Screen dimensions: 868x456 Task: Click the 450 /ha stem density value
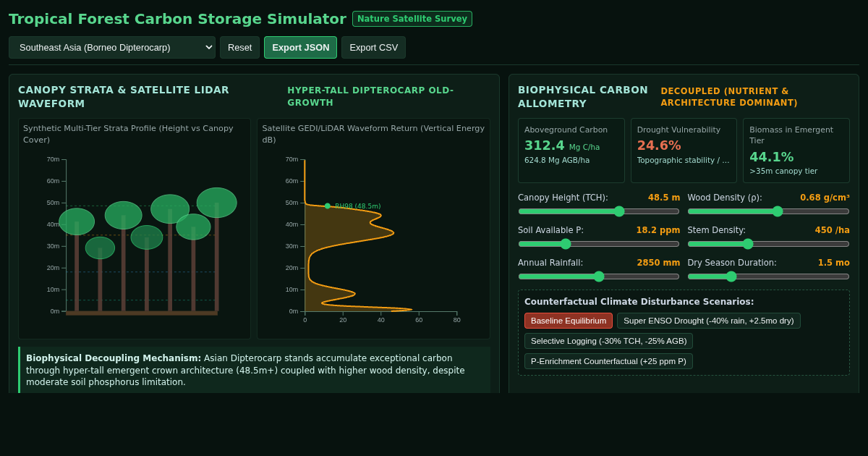tap(833, 230)
